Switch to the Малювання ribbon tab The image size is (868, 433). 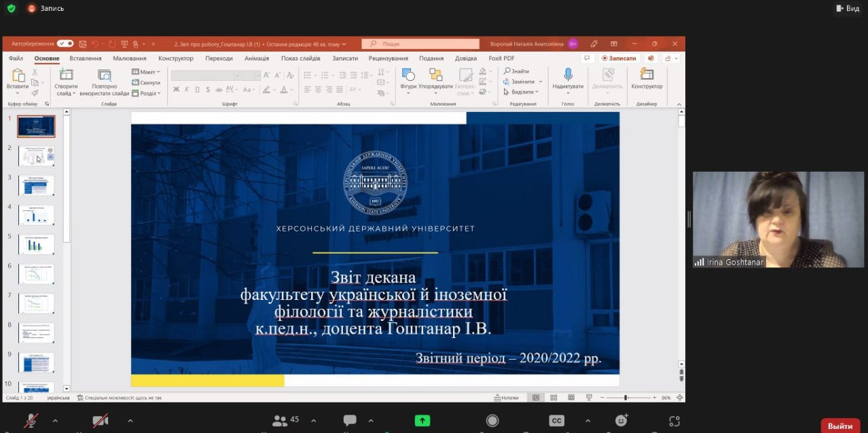tap(129, 58)
